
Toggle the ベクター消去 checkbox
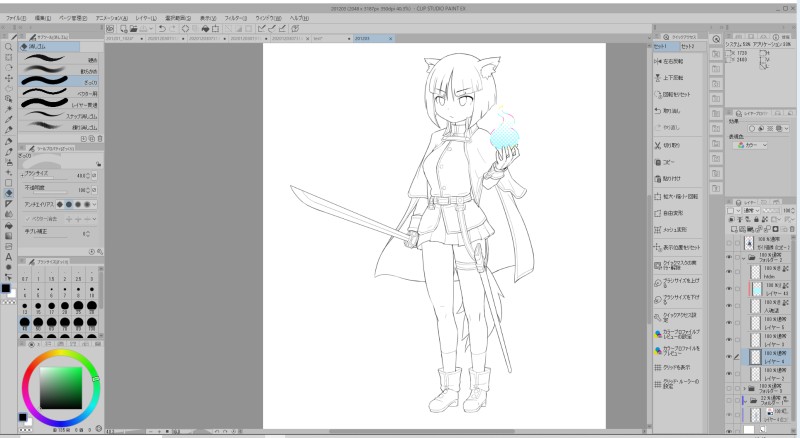pyautogui.click(x=28, y=219)
